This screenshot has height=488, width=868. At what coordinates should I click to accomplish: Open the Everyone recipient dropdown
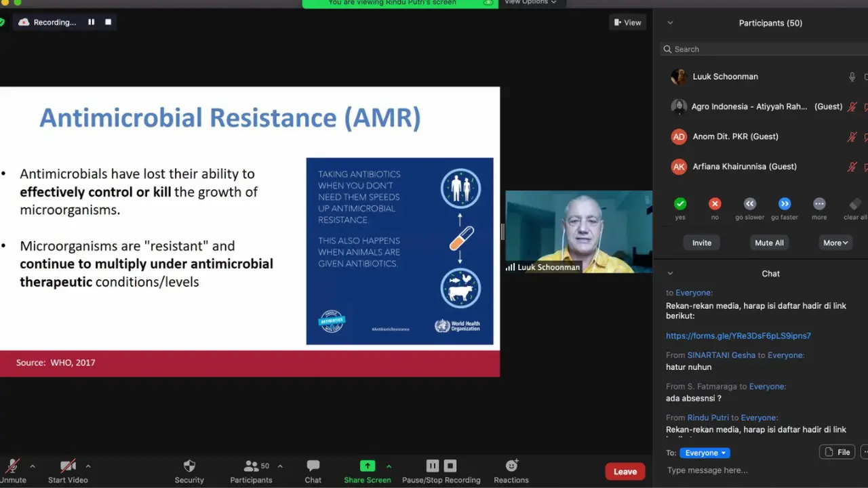[x=705, y=453]
